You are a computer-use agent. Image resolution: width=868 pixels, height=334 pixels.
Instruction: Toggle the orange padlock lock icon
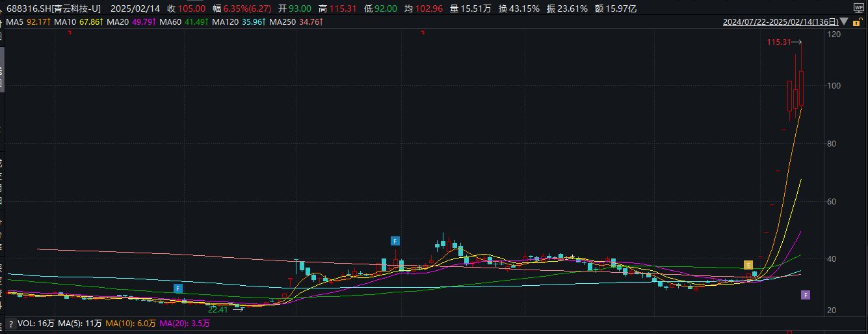click(x=856, y=21)
